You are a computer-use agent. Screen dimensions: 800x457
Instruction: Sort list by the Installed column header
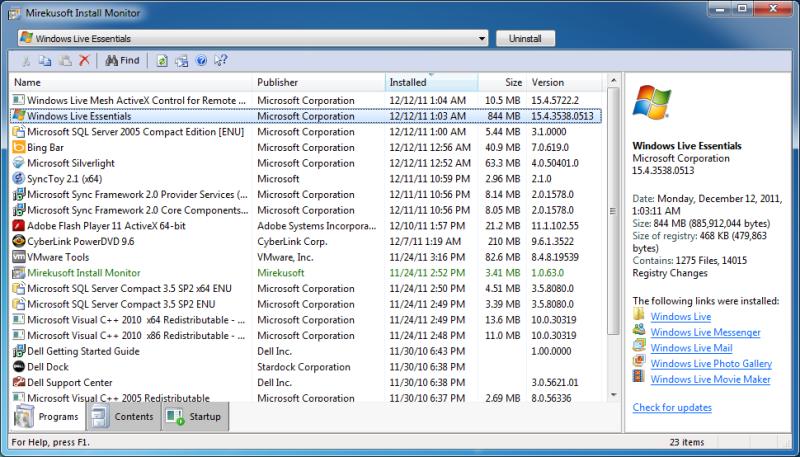431,82
